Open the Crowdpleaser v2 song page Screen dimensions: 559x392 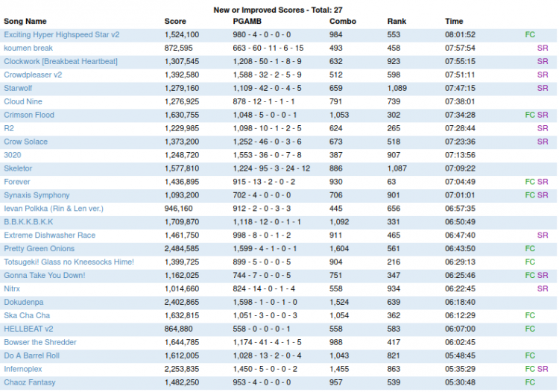point(33,75)
